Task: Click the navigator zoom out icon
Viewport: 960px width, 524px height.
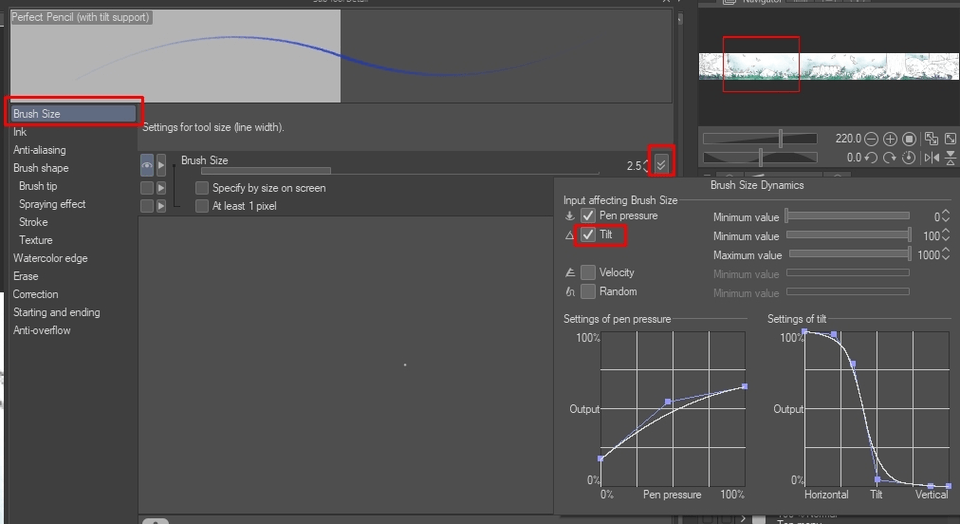Action: pyautogui.click(x=872, y=139)
